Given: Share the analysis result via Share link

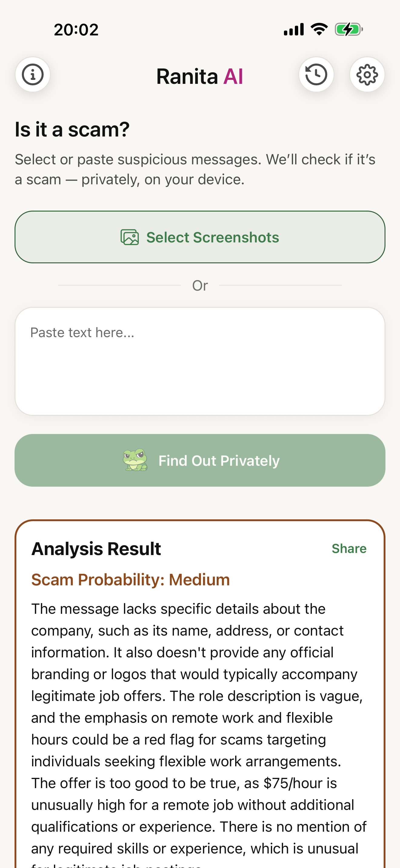Looking at the screenshot, I should (349, 549).
